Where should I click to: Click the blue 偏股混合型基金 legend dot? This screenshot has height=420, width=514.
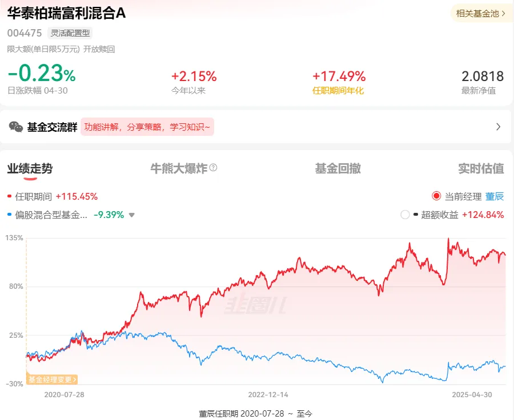coord(10,215)
